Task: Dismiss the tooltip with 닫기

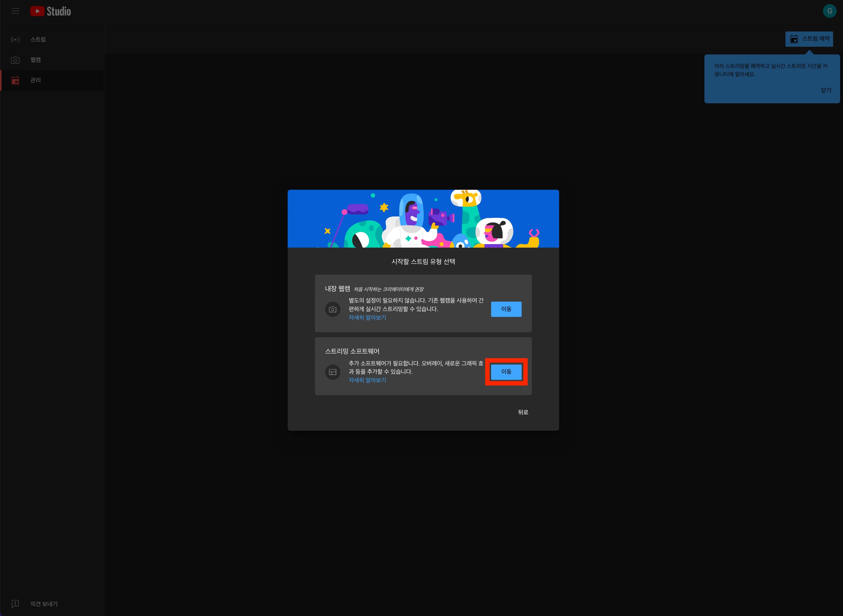Action: pyautogui.click(x=826, y=90)
